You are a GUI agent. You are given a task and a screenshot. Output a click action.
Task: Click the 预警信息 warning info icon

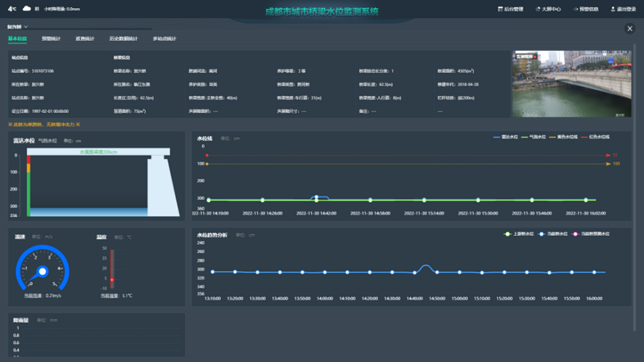(x=575, y=9)
